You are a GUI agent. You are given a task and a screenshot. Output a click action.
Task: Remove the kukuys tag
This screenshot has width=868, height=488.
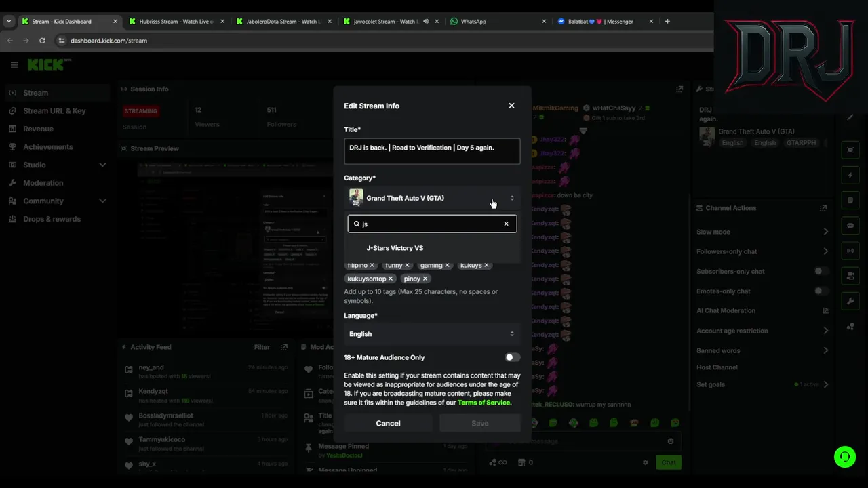[486, 265]
